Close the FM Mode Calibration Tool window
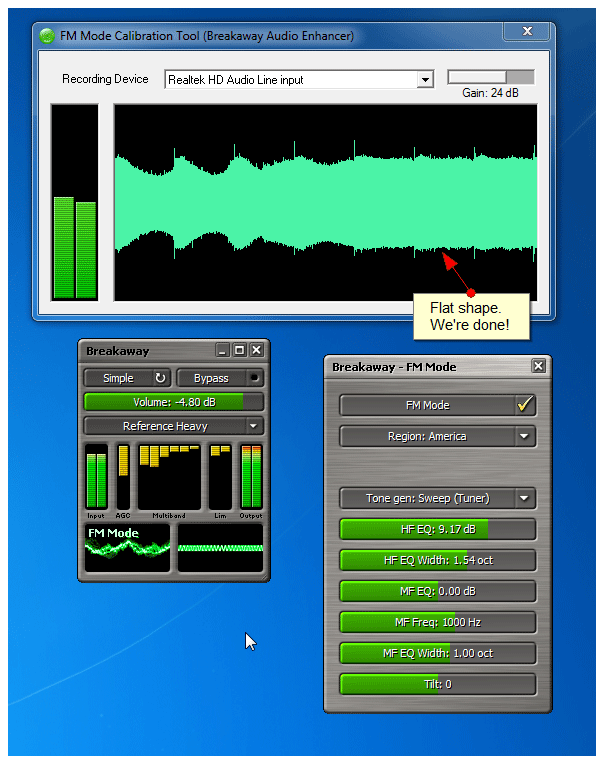This screenshot has width=603, height=764. tap(527, 31)
